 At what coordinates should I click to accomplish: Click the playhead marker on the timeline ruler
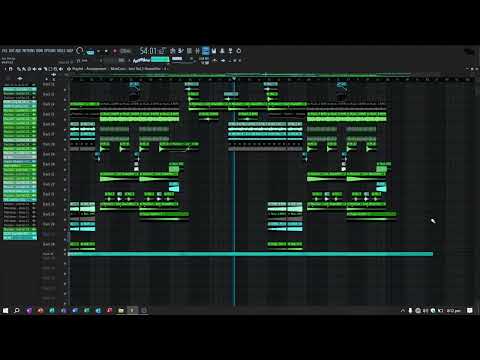tap(234, 79)
